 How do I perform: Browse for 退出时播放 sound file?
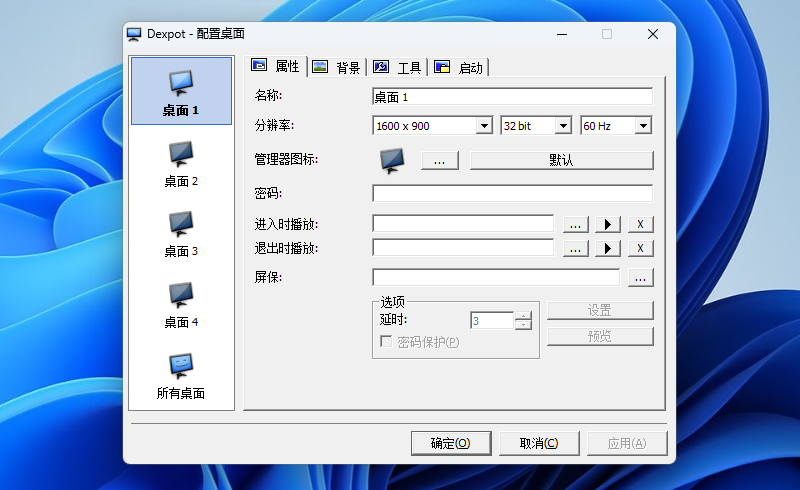coord(576,248)
